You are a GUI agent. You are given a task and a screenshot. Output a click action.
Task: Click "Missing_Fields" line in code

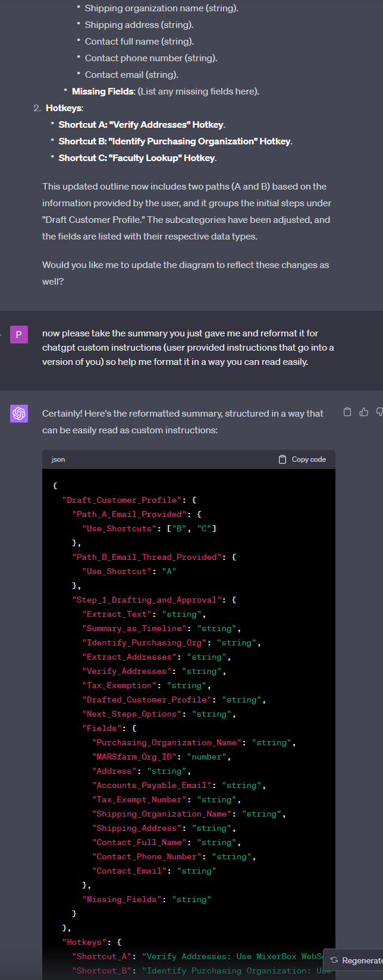146,899
